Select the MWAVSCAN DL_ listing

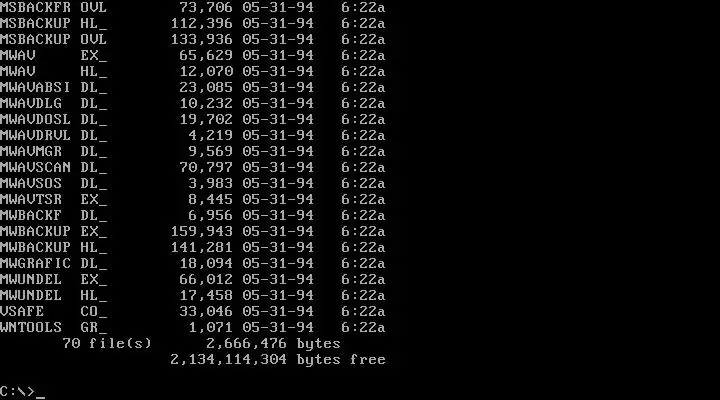pyautogui.click(x=192, y=167)
